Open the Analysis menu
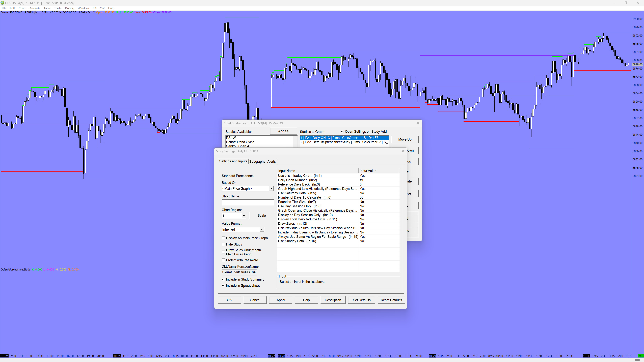Viewport: 644px width, 362px height. 35,8
